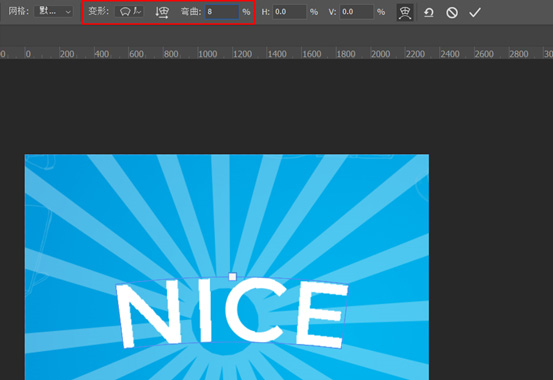Open the warp style (变形) dropdown
Viewport: 553px width, 380px height.
(129, 11)
